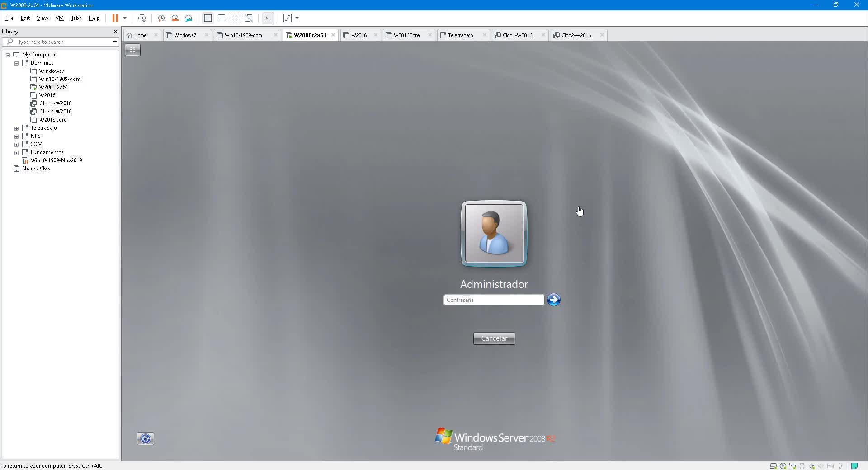
Task: Open the Ease of Access button
Action: pyautogui.click(x=146, y=439)
